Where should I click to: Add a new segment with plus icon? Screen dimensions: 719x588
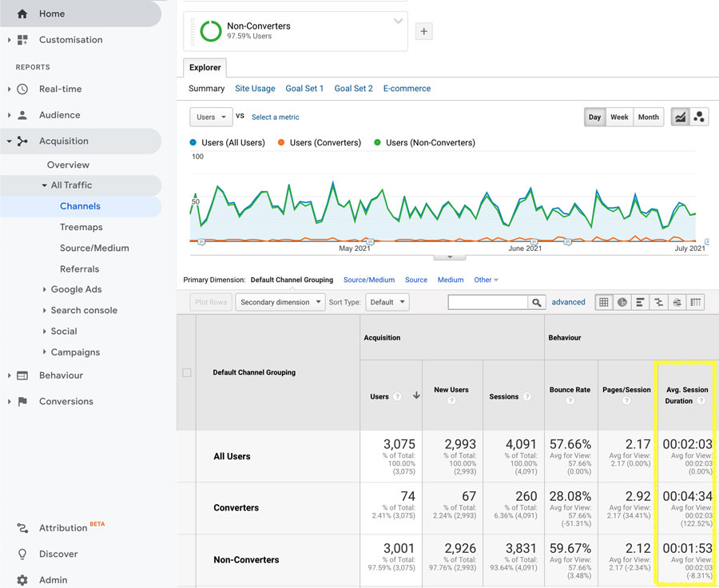tap(424, 31)
